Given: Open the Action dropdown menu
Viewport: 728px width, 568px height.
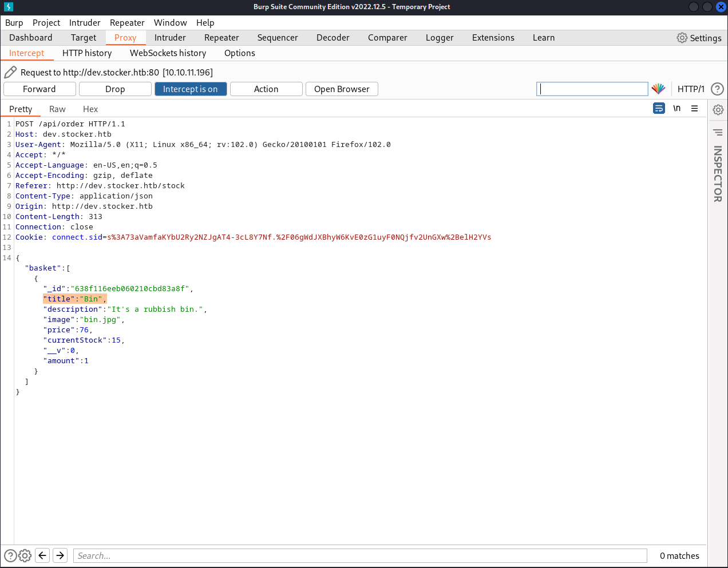Looking at the screenshot, I should click(x=266, y=89).
